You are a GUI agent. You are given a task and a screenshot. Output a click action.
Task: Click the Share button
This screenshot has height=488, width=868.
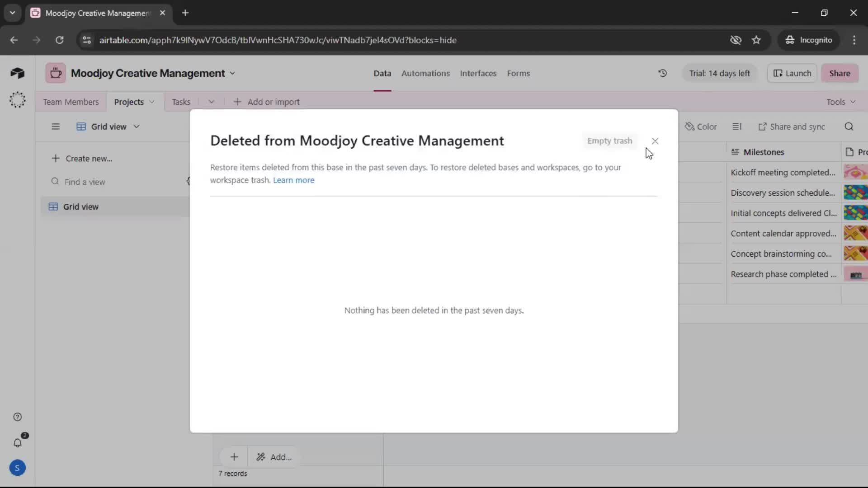[x=840, y=73]
